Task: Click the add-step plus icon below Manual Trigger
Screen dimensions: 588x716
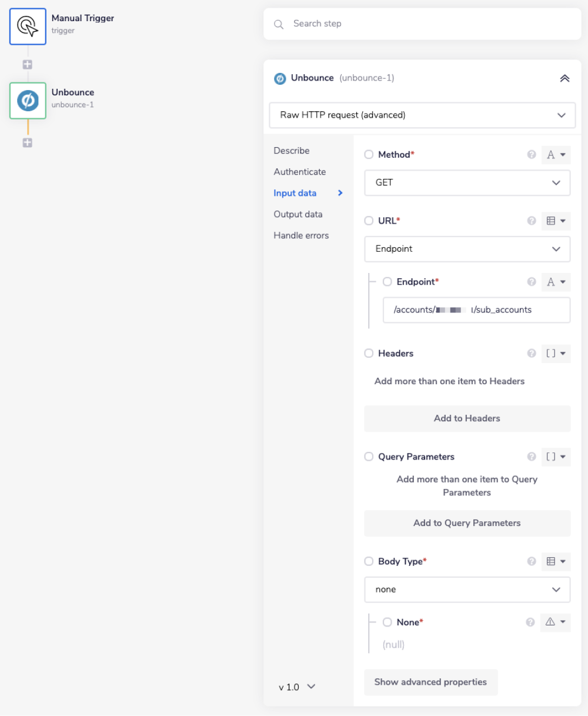Action: (x=27, y=64)
